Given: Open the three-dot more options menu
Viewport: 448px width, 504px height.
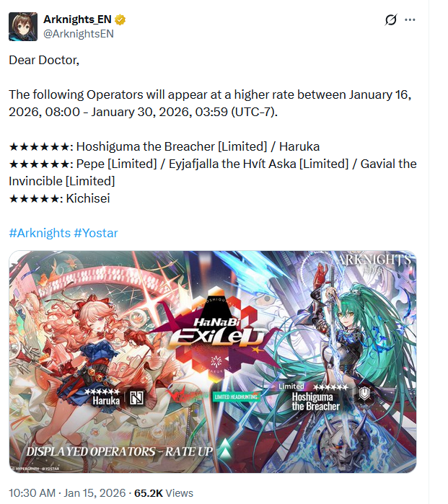Looking at the screenshot, I should (410, 20).
